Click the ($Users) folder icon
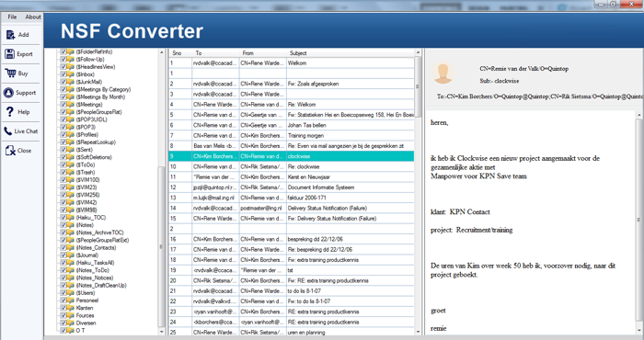The image size is (644, 340). tap(71, 293)
